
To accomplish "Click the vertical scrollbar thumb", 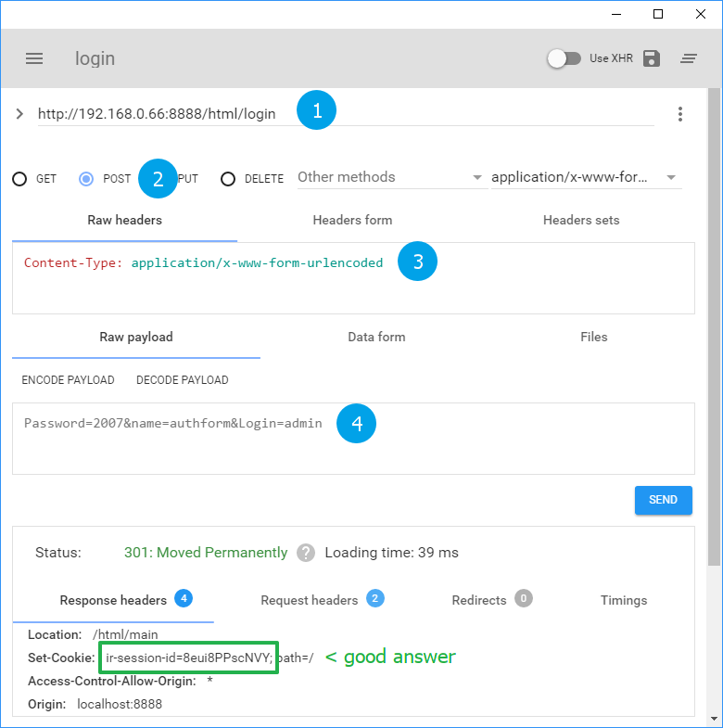I will [x=714, y=326].
